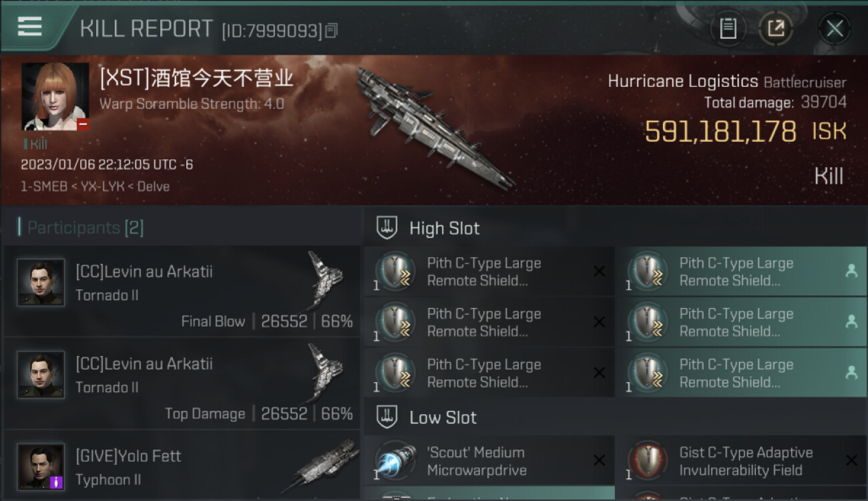The height and width of the screenshot is (501, 868).
Task: Click first dropped Pith C-Type shield module
Action: point(742,271)
